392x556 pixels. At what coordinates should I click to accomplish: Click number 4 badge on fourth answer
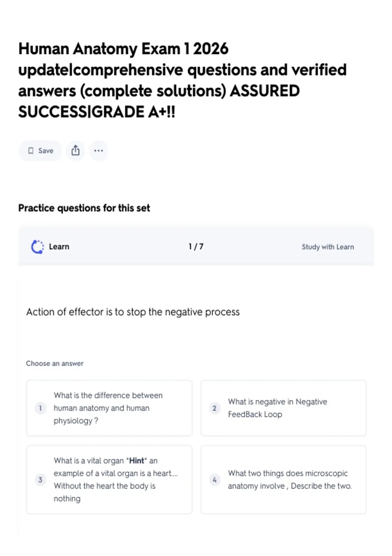tap(215, 480)
